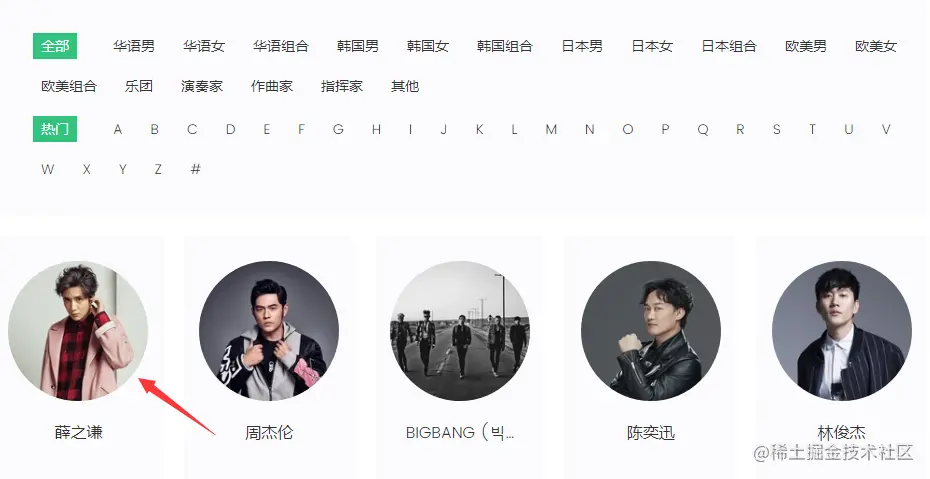Open the BIGBANG group photo
Screen dimensions: 930x479
[x=460, y=331]
